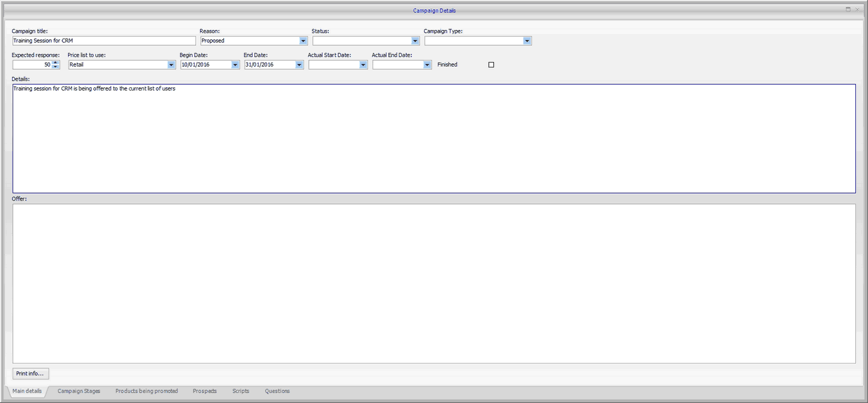Open the Begin Date calendar dropdown

click(235, 65)
